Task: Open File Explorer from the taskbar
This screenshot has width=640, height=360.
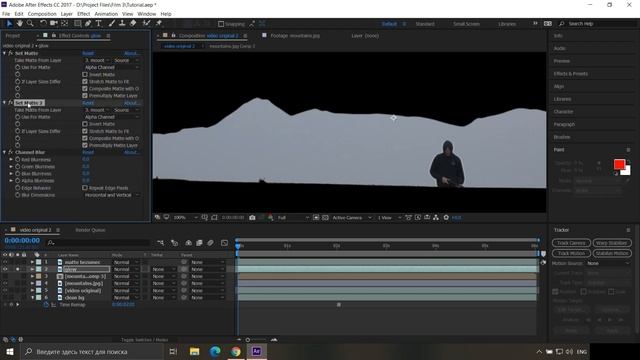Action: 194,351
